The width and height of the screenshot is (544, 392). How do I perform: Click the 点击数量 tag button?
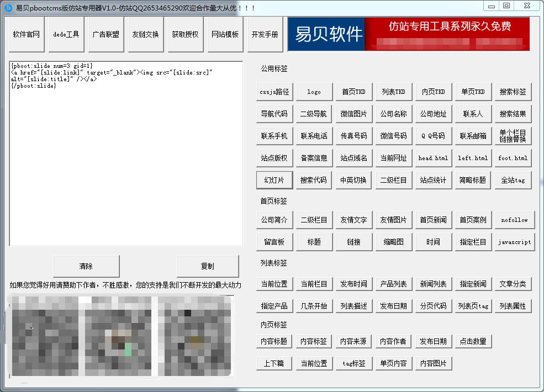473,341
